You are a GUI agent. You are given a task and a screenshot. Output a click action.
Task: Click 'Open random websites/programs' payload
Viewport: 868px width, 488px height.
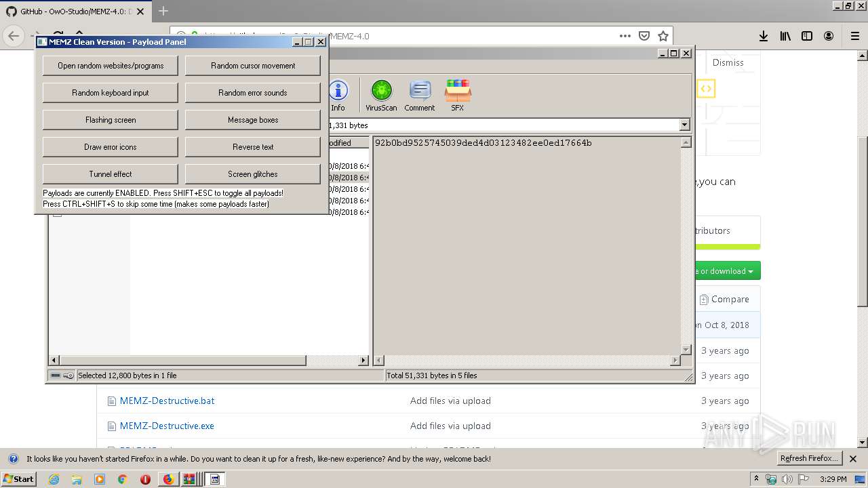111,66
